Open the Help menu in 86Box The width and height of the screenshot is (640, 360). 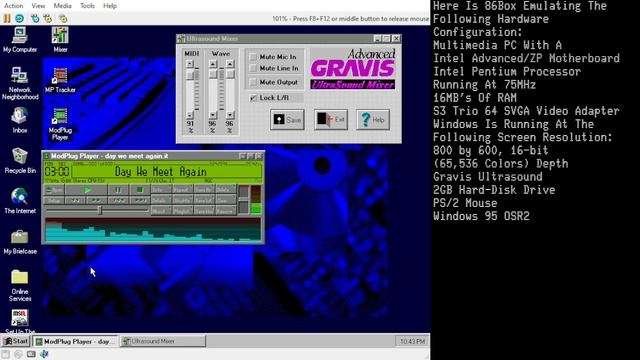point(110,6)
